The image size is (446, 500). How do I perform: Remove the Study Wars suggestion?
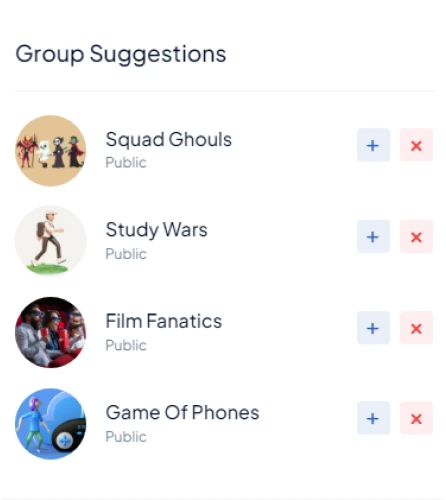(416, 236)
